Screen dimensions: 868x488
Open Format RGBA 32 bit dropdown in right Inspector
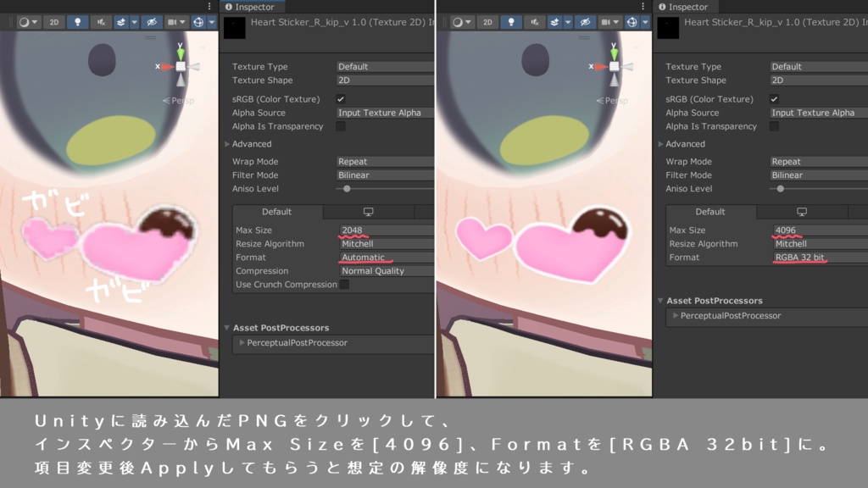click(x=821, y=258)
